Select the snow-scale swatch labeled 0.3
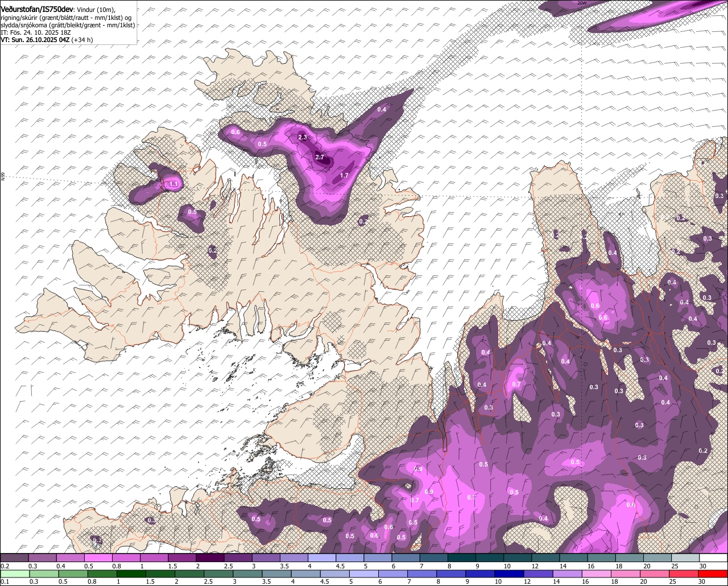The height and width of the screenshot is (586, 728). coord(42,558)
